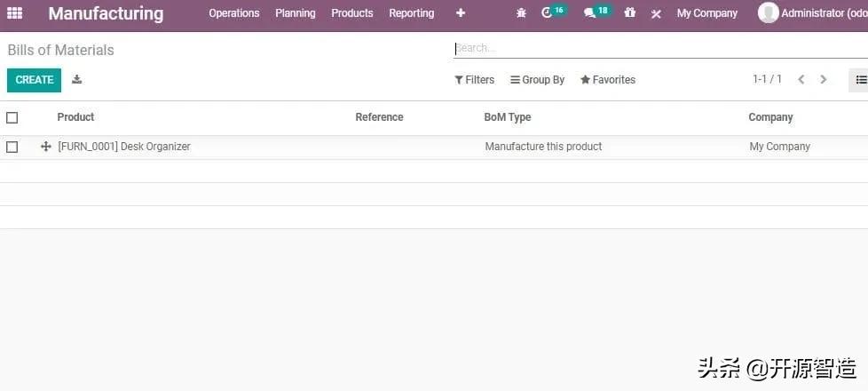Open the apps grid home menu
This screenshot has width=868, height=391.
point(15,13)
